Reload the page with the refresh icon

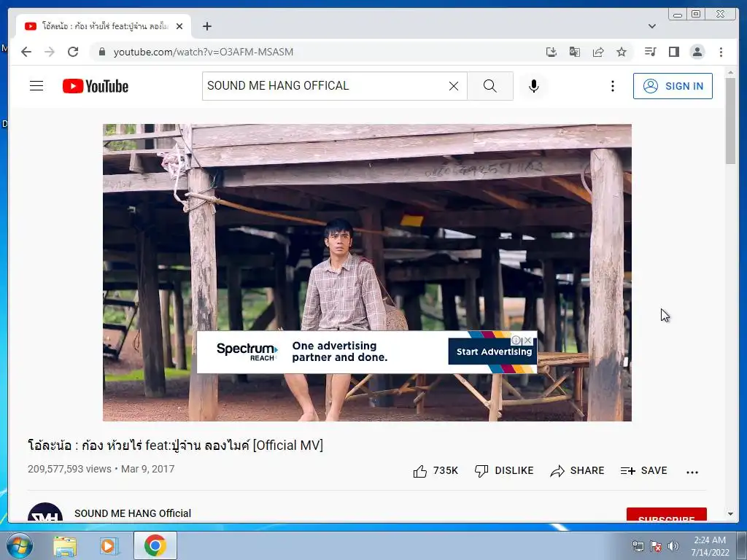tap(73, 52)
